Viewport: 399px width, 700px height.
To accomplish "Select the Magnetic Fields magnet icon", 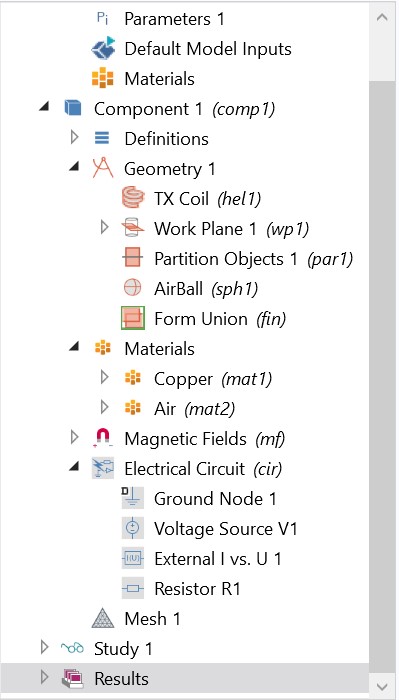I will (103, 438).
